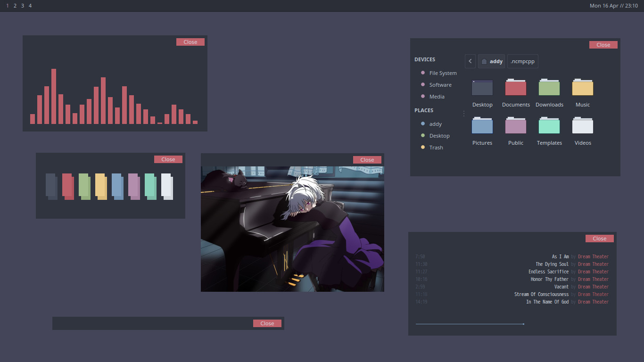644x362 pixels.
Task: Open the blue Pictures folder
Action: click(x=482, y=126)
